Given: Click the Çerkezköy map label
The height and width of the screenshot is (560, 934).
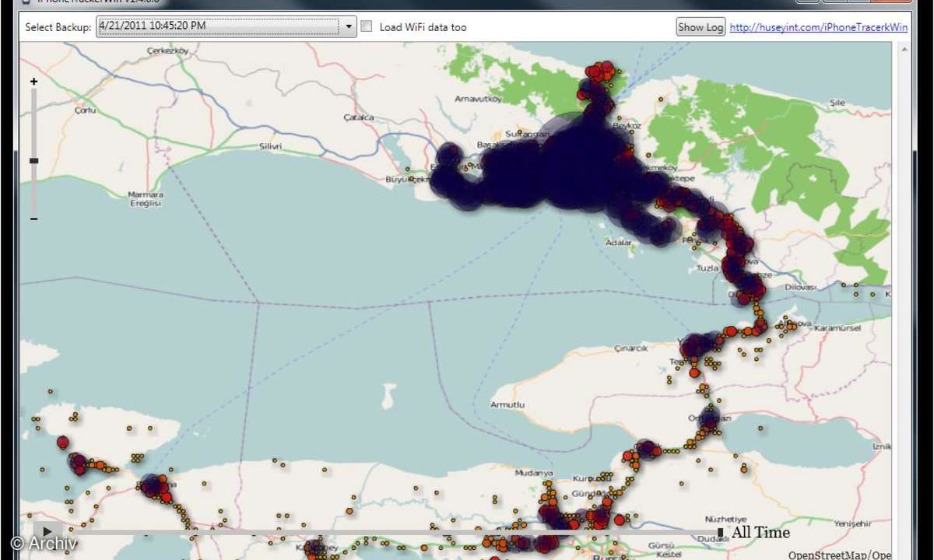Looking at the screenshot, I should (168, 51).
